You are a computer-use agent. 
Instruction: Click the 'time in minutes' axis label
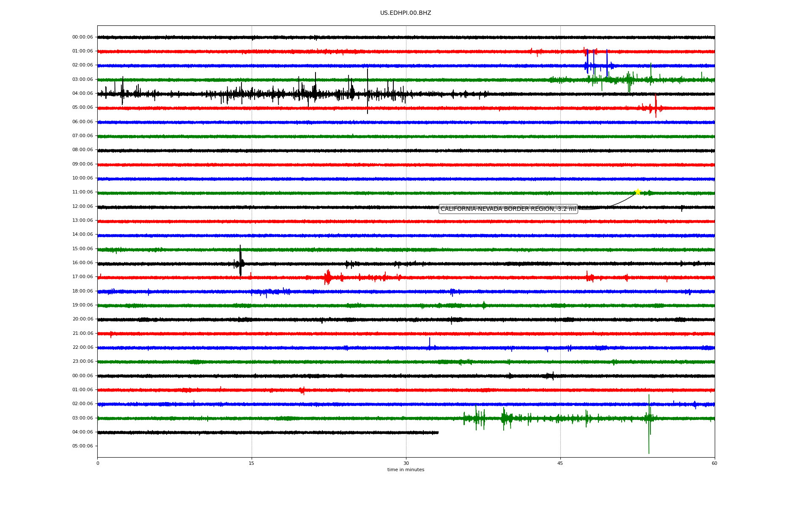pyautogui.click(x=406, y=470)
